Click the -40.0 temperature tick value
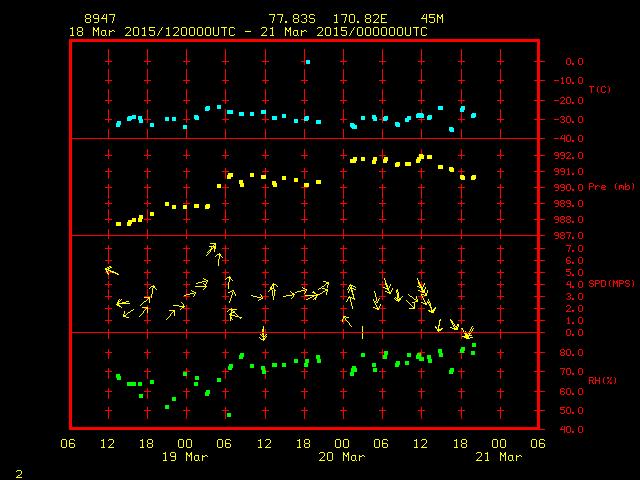 [x=569, y=139]
